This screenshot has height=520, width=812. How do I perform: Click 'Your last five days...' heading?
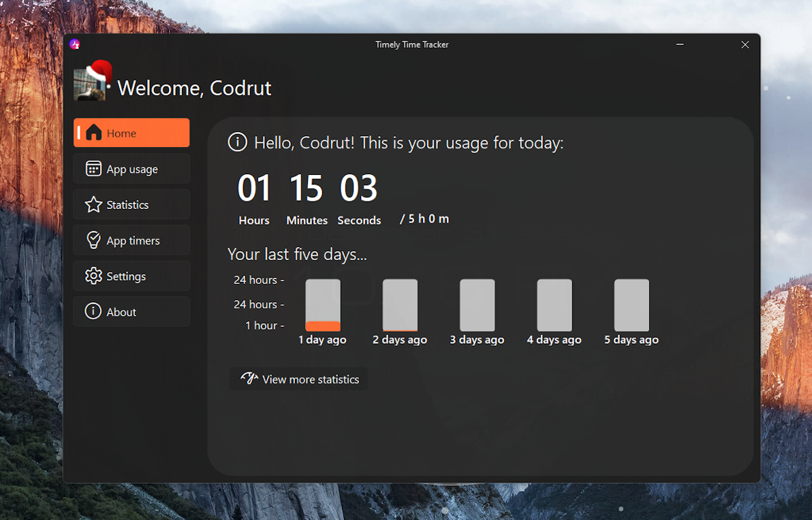[297, 254]
